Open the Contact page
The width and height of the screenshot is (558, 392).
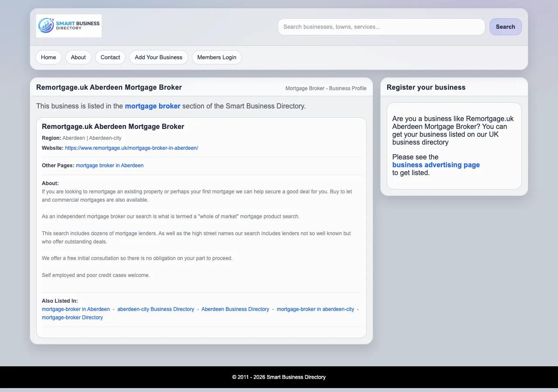pyautogui.click(x=110, y=57)
